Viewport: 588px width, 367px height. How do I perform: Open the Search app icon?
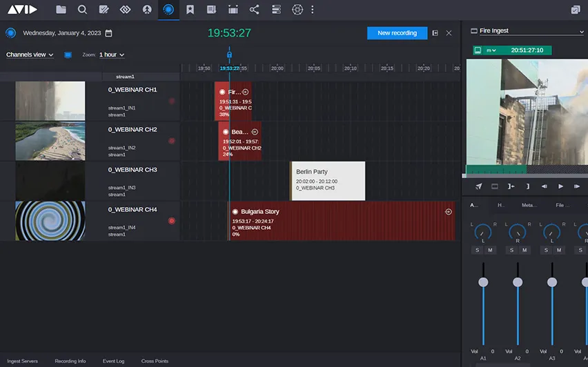click(x=83, y=10)
